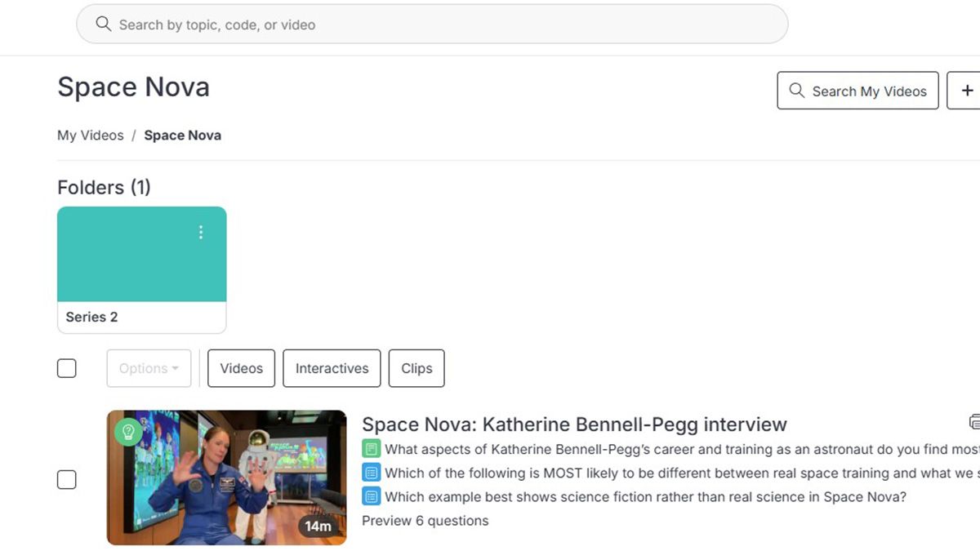This screenshot has width=980, height=551.
Task: Expand the Options dropdown
Action: [x=149, y=368]
